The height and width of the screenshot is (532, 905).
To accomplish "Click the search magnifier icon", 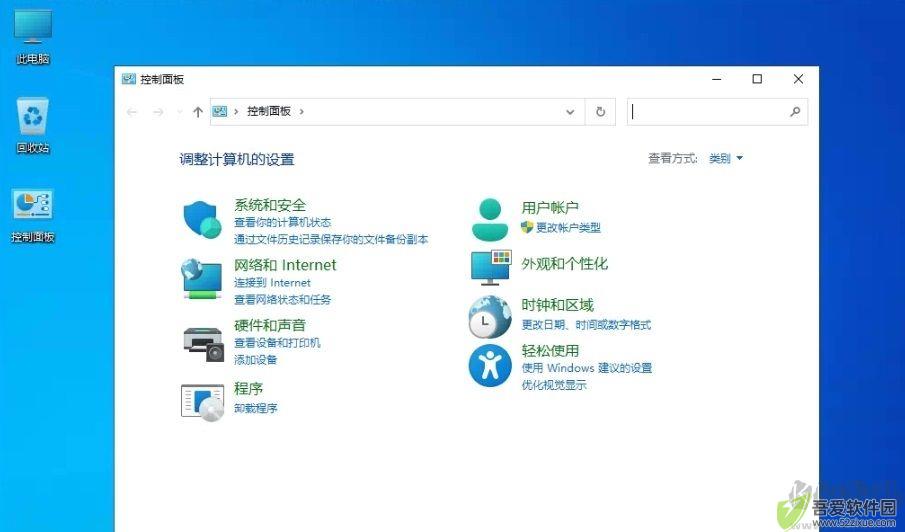I will pos(795,112).
